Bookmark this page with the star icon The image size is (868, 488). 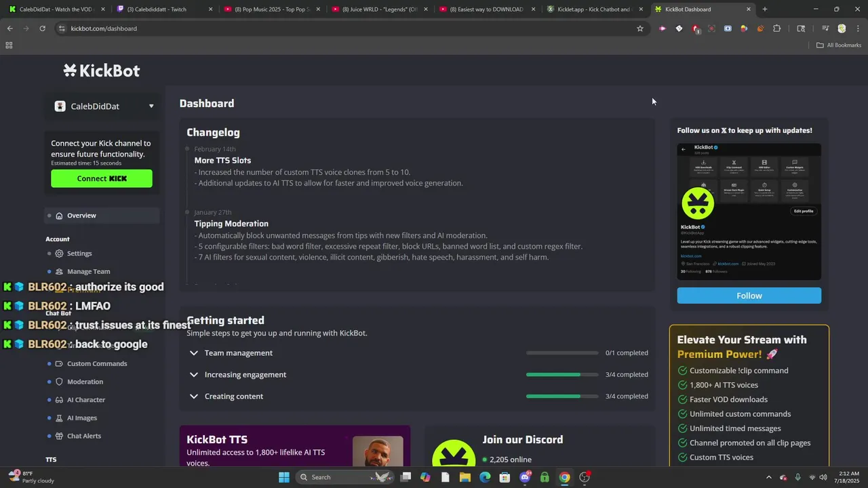pyautogui.click(x=639, y=28)
